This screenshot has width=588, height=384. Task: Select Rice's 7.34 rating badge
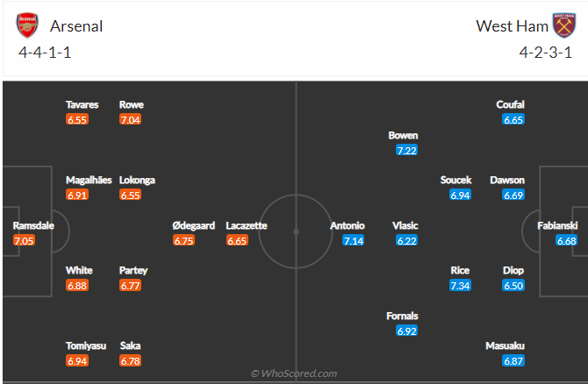click(460, 286)
